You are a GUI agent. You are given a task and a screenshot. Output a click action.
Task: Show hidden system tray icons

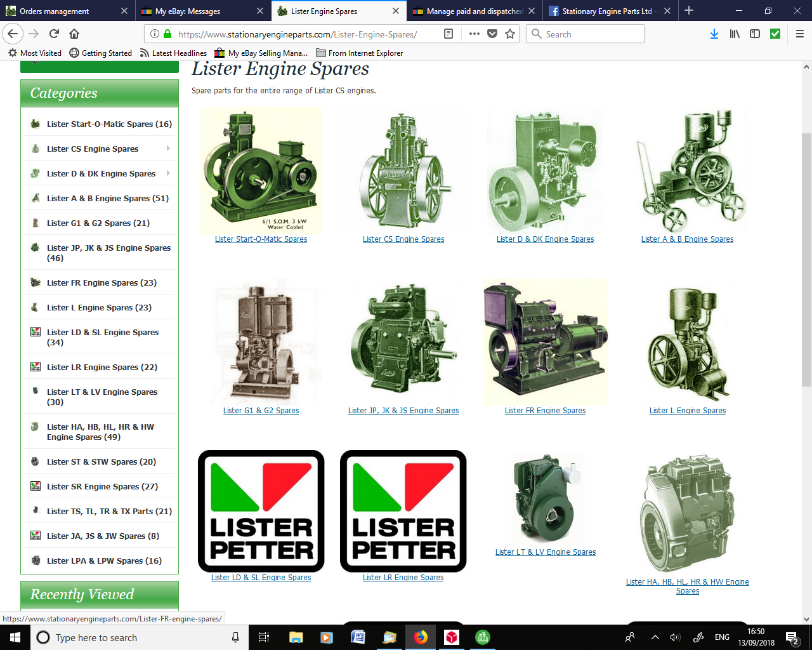[655, 637]
